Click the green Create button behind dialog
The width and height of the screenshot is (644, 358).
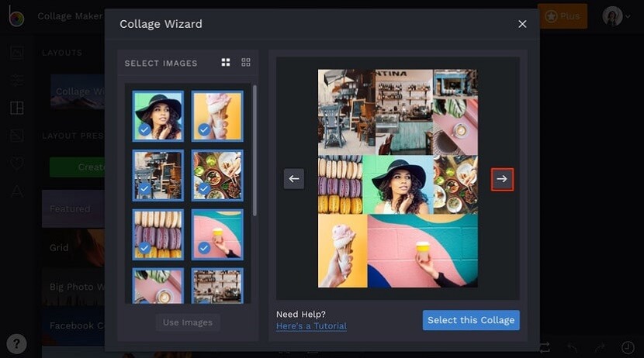pyautogui.click(x=78, y=167)
